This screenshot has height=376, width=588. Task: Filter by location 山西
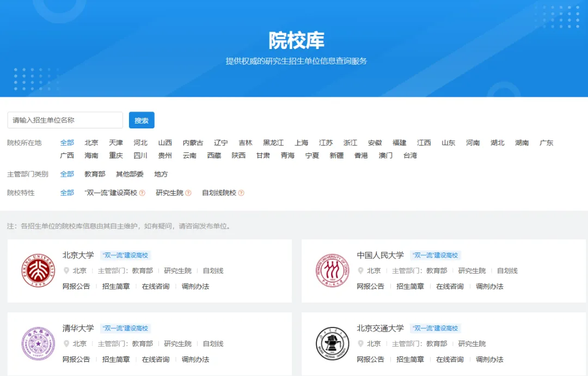165,143
